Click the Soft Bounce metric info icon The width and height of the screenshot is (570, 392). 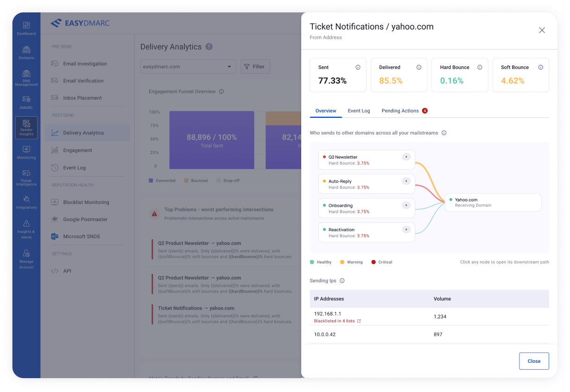tap(541, 67)
